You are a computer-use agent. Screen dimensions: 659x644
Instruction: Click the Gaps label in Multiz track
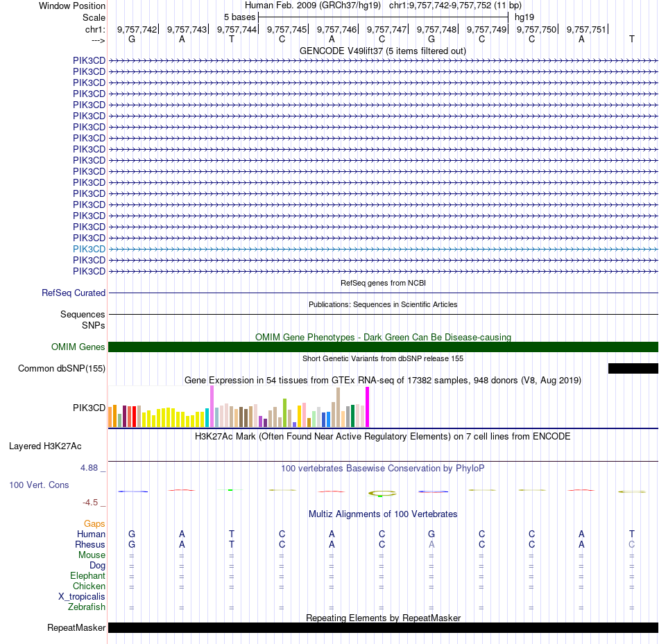(94, 523)
